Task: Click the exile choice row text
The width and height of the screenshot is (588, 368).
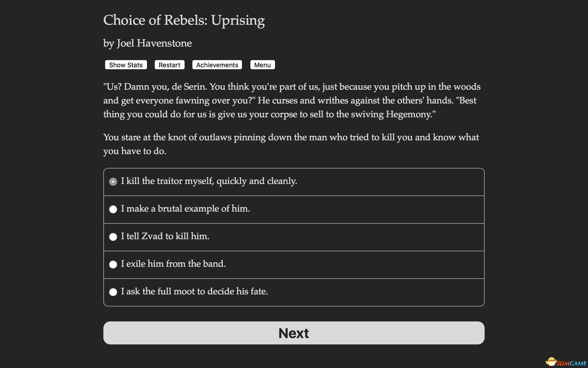Action: [173, 264]
